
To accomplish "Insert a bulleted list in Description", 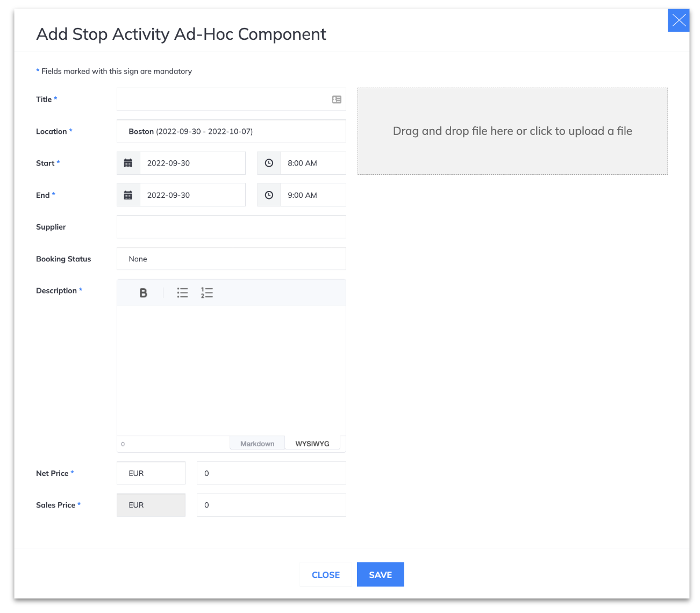I will tap(183, 293).
